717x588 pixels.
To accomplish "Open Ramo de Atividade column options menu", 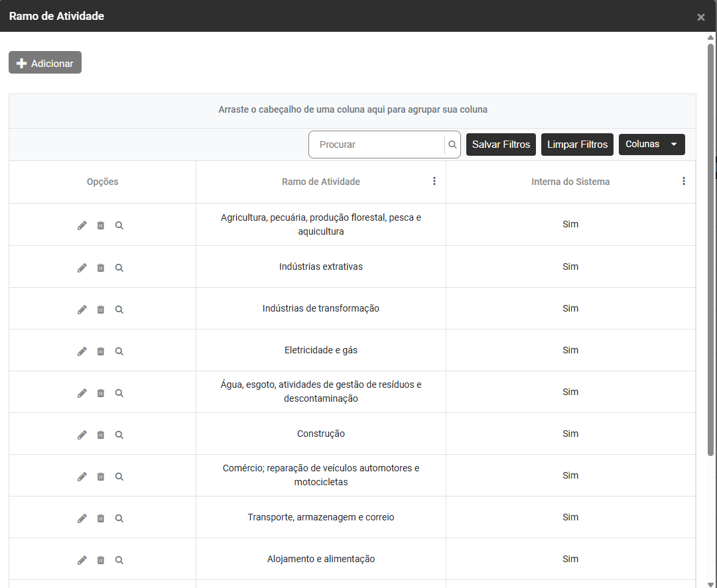I will (x=434, y=181).
